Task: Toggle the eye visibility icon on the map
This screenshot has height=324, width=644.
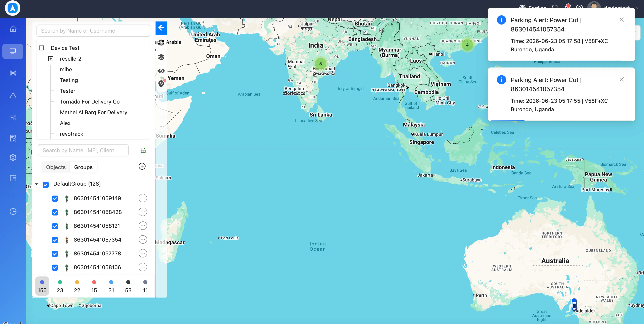Action: point(161,71)
